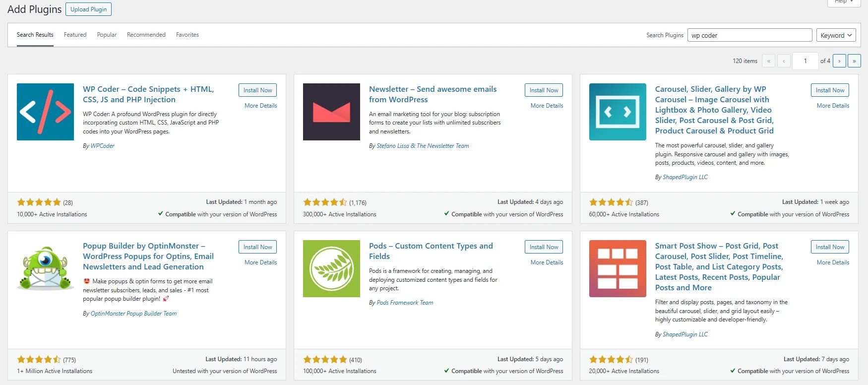Image resolution: width=868 pixels, height=385 pixels.
Task: Install the Newsletter plugin
Action: tap(544, 90)
